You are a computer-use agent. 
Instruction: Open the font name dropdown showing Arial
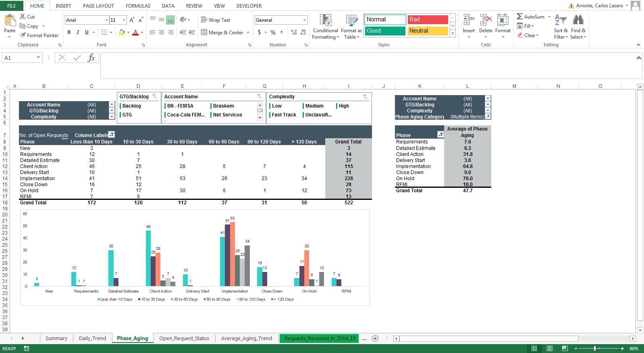[106, 20]
